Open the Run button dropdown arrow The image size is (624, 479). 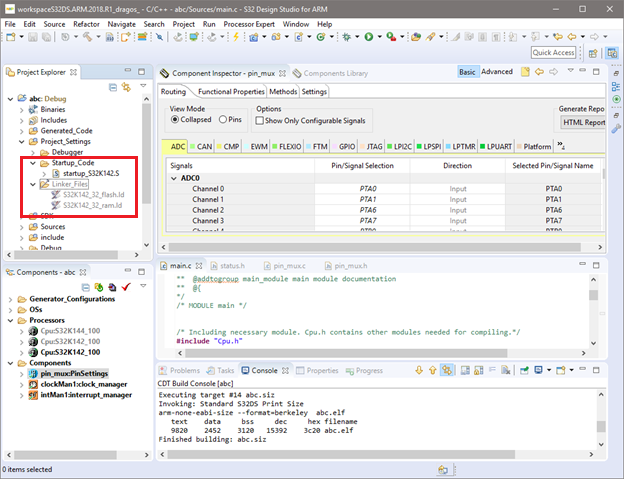point(379,37)
